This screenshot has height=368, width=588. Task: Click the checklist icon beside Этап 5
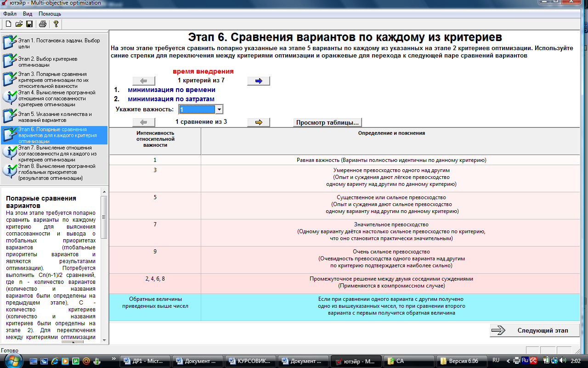pyautogui.click(x=10, y=116)
